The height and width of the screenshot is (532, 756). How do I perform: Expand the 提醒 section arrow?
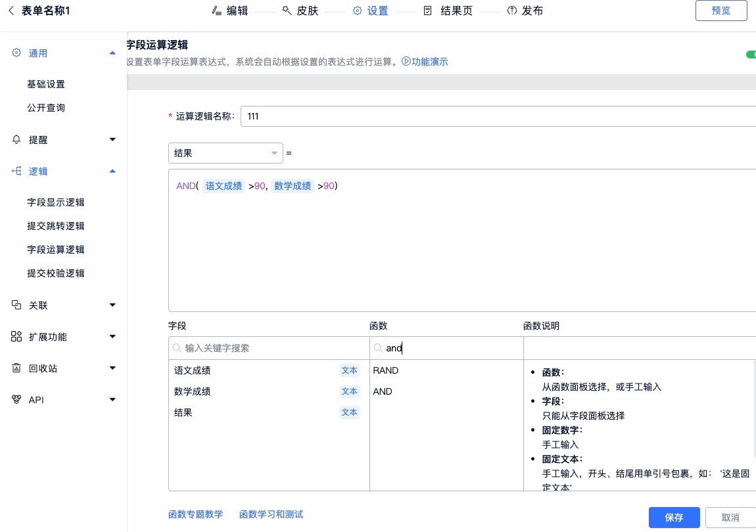[112, 140]
